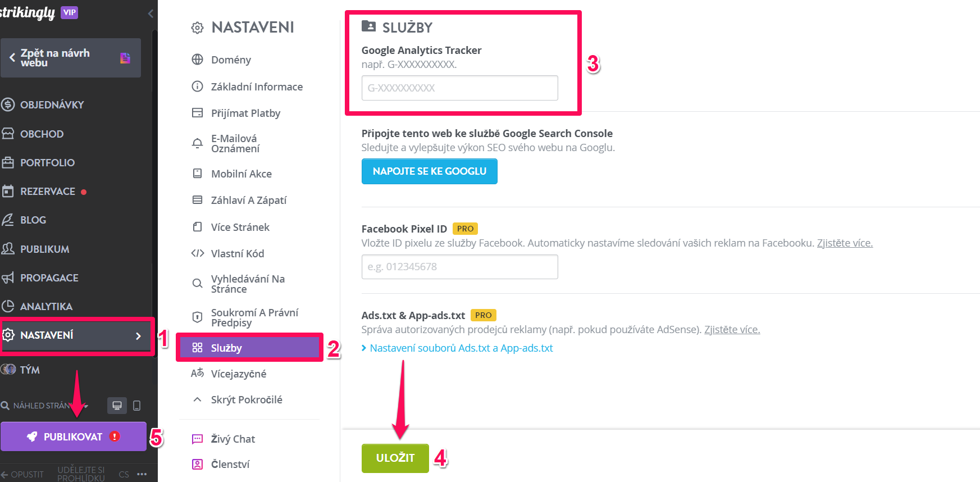Click the Google Analytics Tracker field

460,88
